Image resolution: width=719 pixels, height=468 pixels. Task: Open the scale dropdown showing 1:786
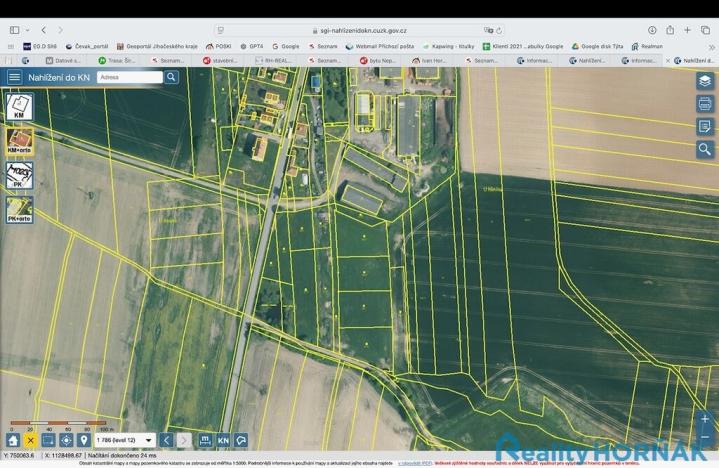(124, 440)
